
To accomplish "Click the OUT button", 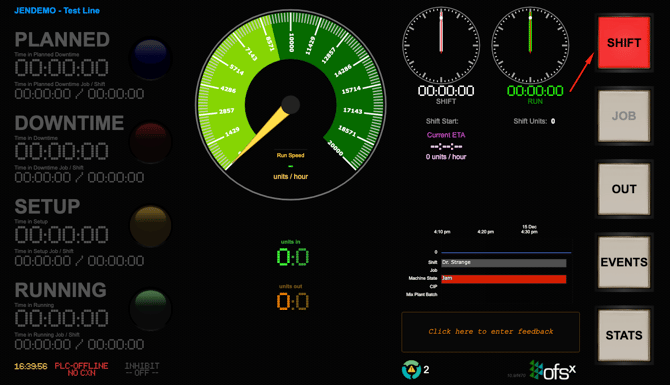I will pos(624,189).
